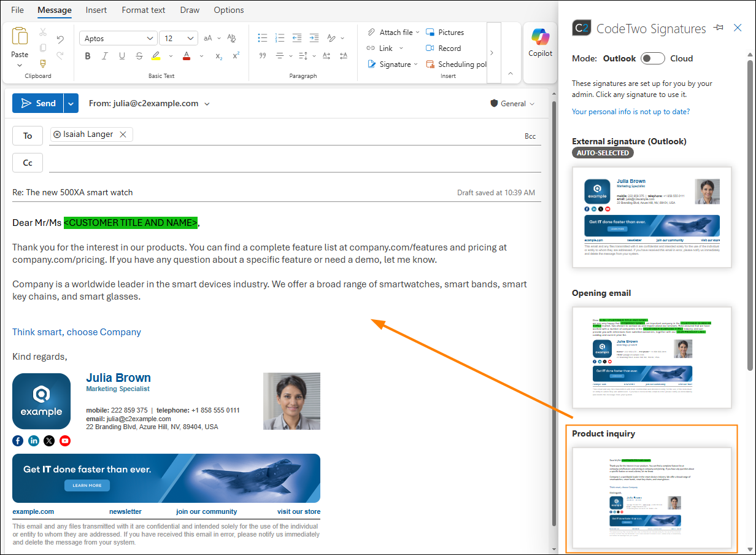Set right-to-left text direction
756x555 pixels.
tap(343, 56)
